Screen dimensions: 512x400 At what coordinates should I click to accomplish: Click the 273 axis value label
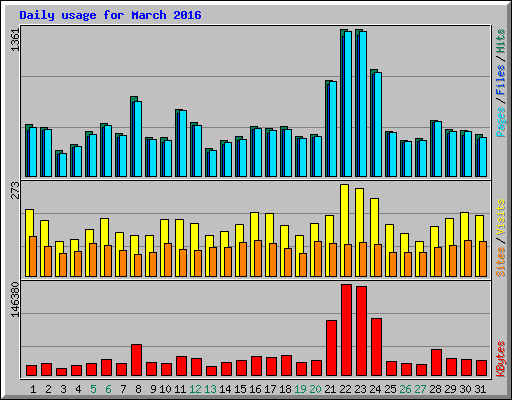15,190
